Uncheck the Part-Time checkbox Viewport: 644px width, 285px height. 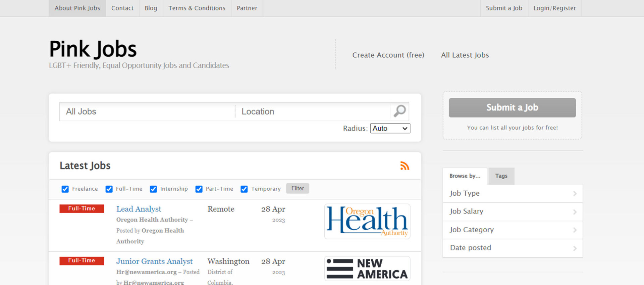(199, 189)
